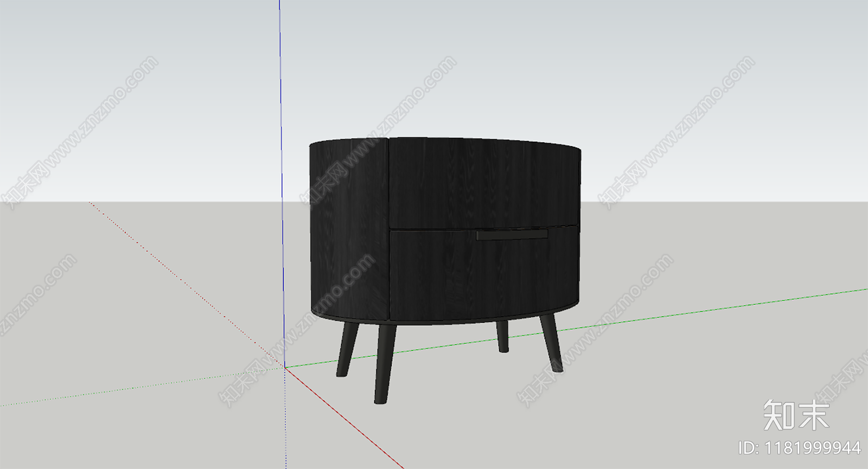868x469 pixels.
Task: Select the rightmost tapered leg of the nightstand
Action: [x=551, y=343]
